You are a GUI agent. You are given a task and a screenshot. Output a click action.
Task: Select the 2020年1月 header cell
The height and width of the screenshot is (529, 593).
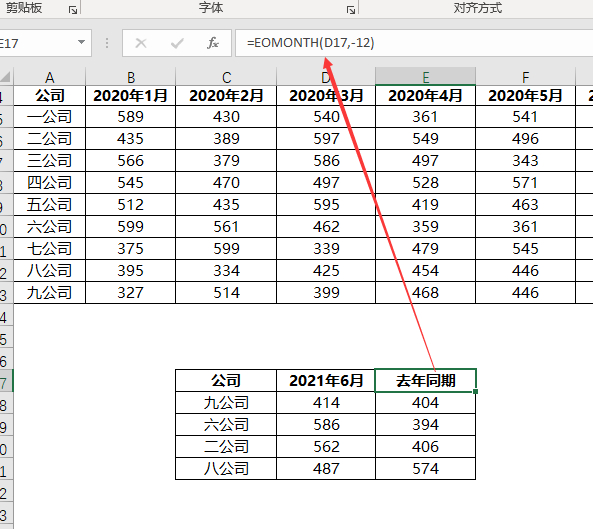[x=130, y=95]
